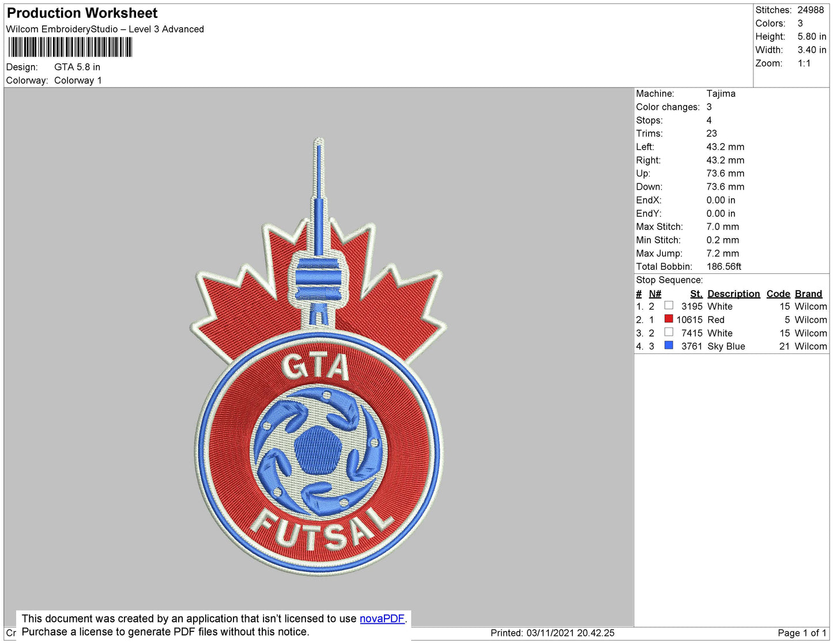
Task: Click the Machine value 'Tajima'
Action: 721,93
